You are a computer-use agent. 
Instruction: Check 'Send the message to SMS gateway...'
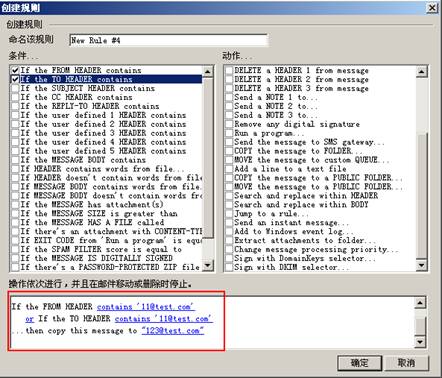[229, 142]
